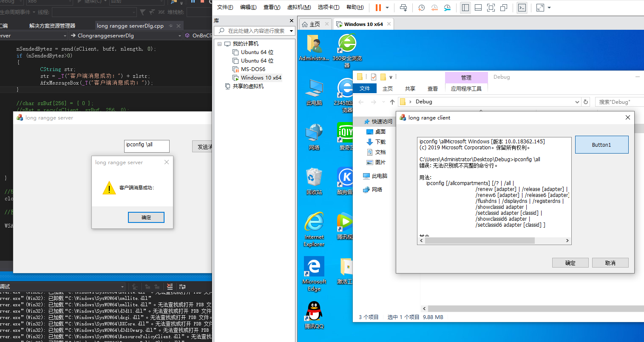
Task: Select 图片 in Explorer navigation pane
Action: (376, 162)
